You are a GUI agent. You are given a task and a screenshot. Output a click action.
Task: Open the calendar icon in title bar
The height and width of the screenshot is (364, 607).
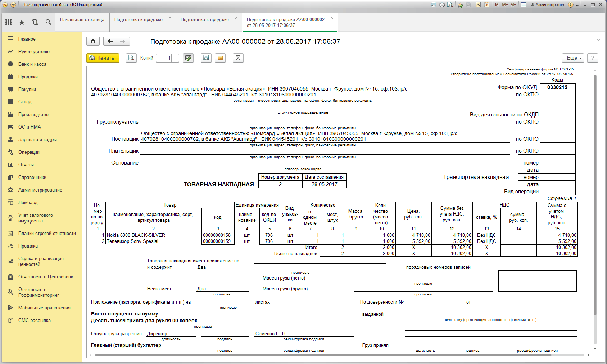click(486, 5)
